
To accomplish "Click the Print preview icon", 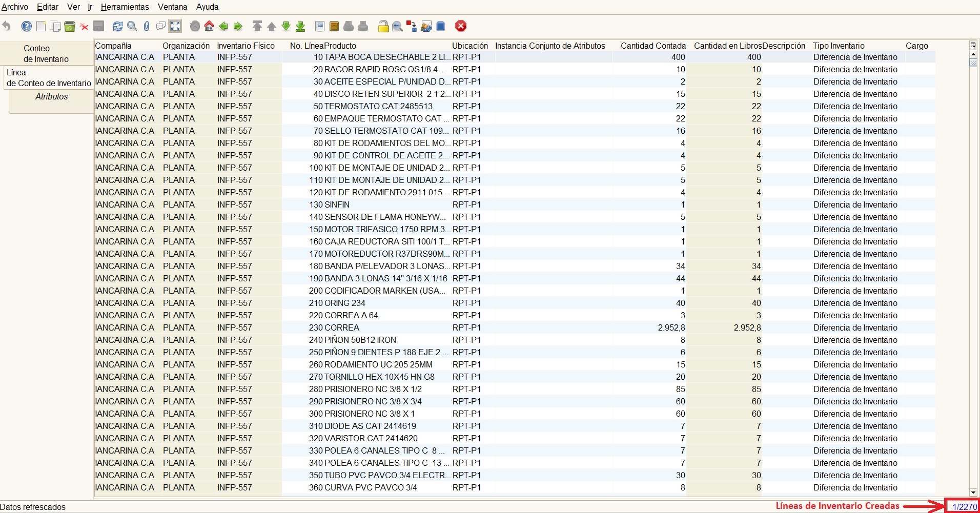I will pos(349,26).
